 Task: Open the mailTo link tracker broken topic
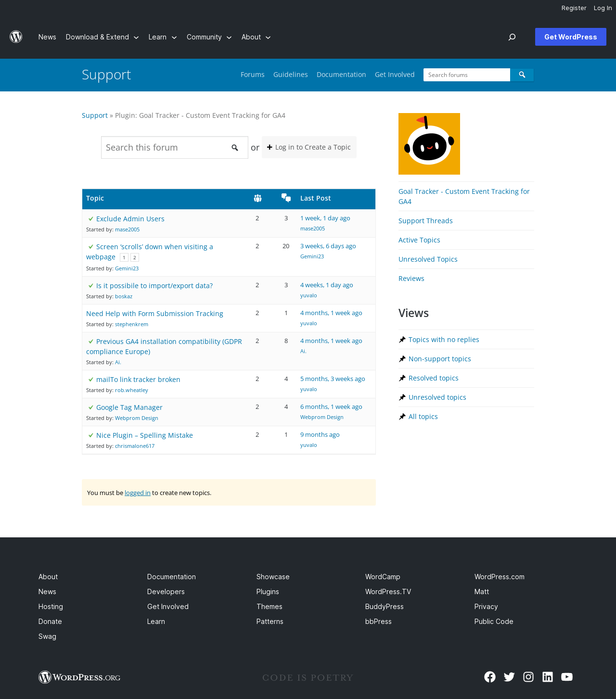point(138,380)
